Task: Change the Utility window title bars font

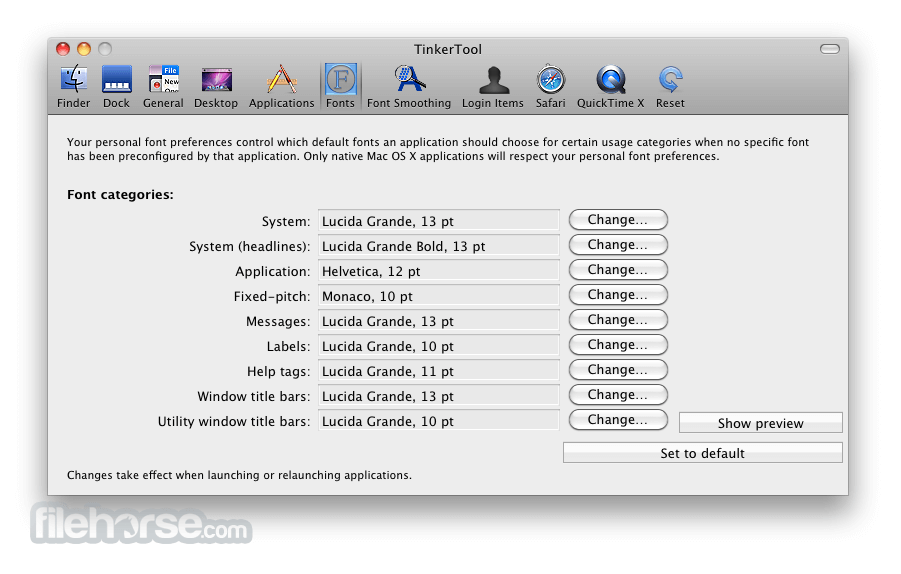Action: [618, 419]
